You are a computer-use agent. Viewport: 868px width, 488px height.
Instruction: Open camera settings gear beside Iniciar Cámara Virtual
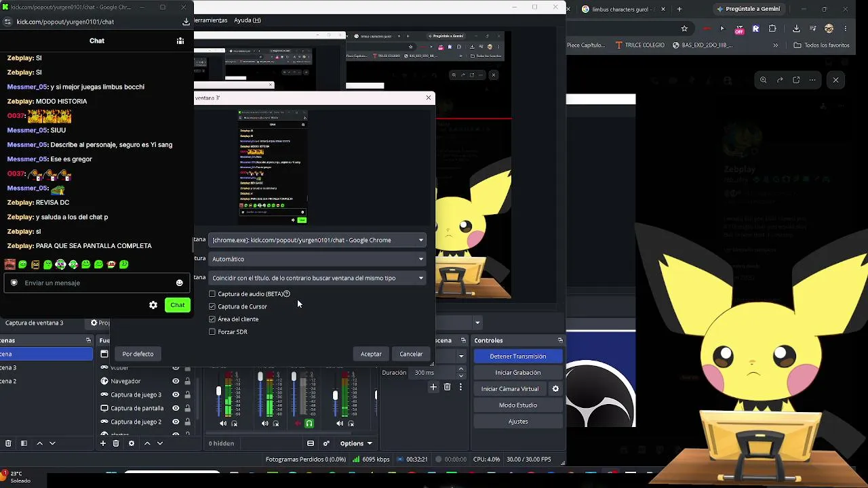pos(555,389)
